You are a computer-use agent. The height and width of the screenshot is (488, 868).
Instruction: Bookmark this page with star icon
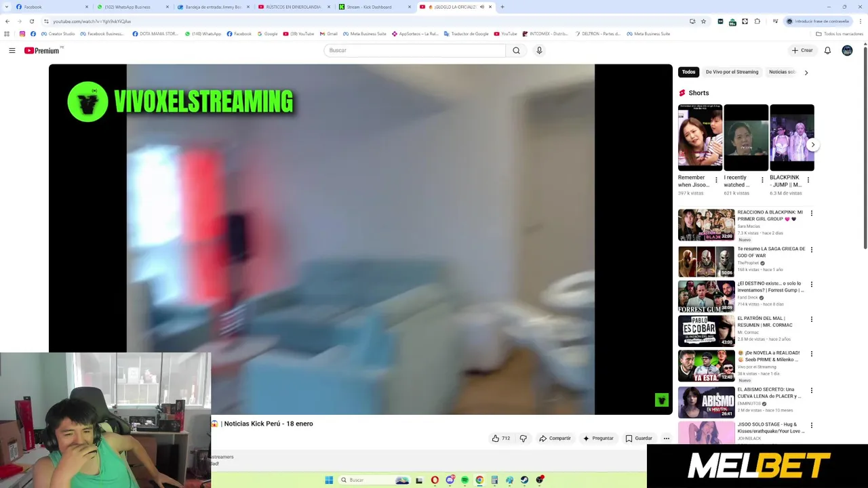[x=703, y=21]
